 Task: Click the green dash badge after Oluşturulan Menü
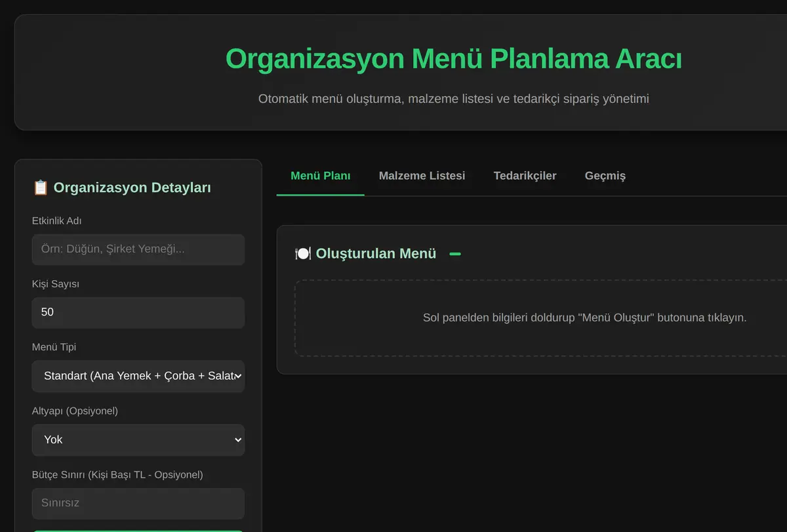[x=455, y=254]
